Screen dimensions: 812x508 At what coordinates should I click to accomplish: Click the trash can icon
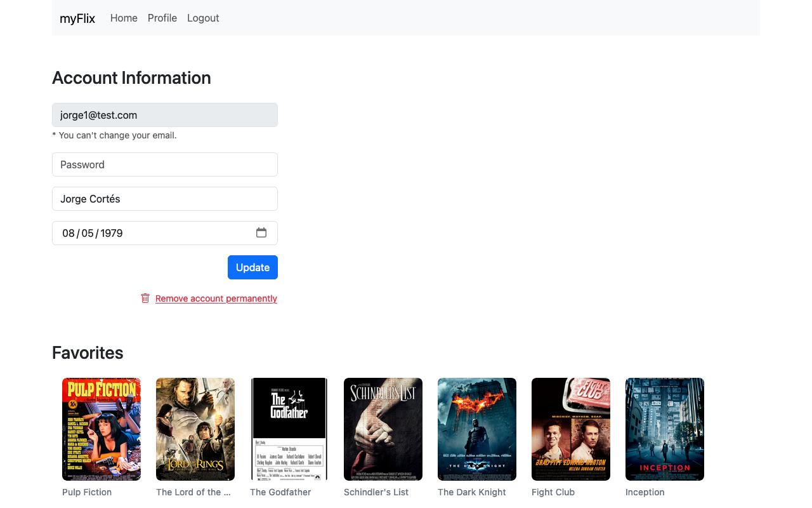pos(145,298)
